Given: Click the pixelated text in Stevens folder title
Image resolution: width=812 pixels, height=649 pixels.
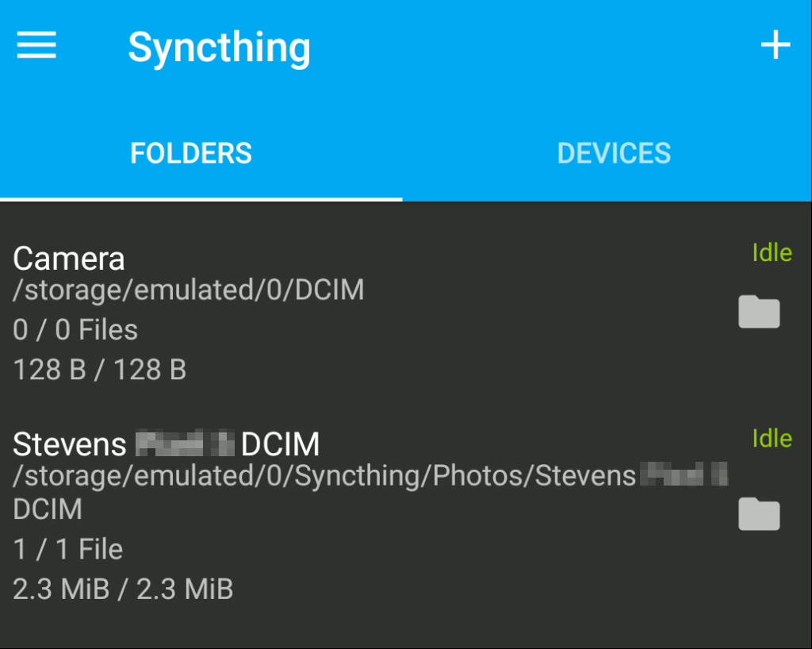Looking at the screenshot, I should 185,444.
